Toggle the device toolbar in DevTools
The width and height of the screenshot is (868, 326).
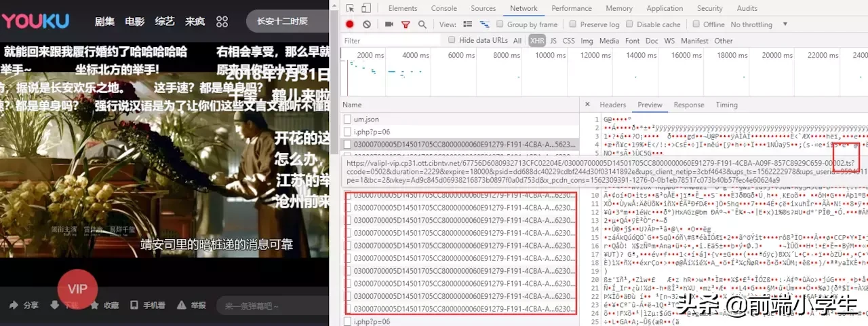[366, 8]
